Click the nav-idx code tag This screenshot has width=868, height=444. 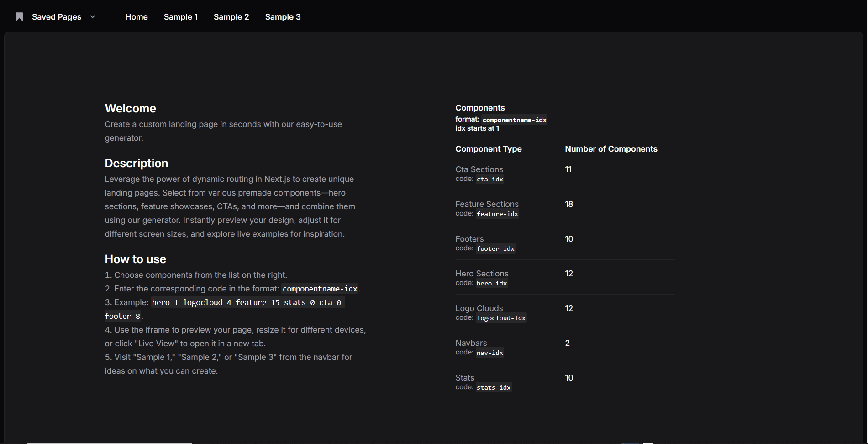pyautogui.click(x=490, y=353)
